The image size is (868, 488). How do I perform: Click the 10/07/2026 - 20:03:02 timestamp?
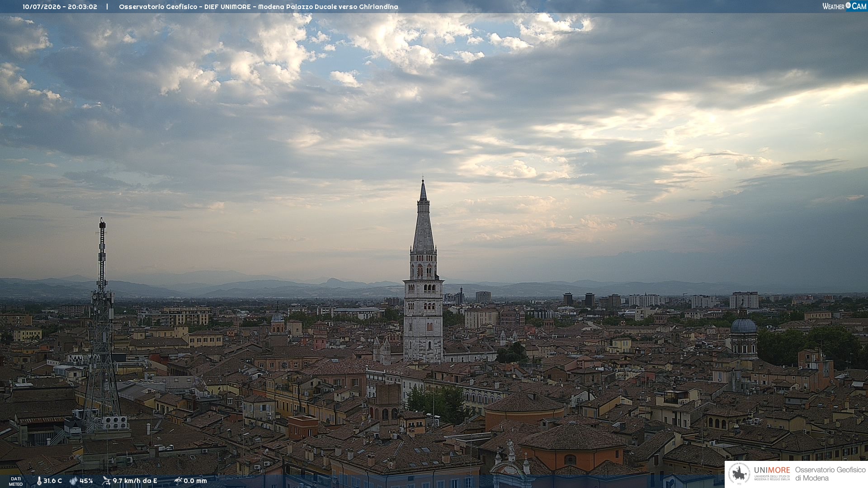60,7
